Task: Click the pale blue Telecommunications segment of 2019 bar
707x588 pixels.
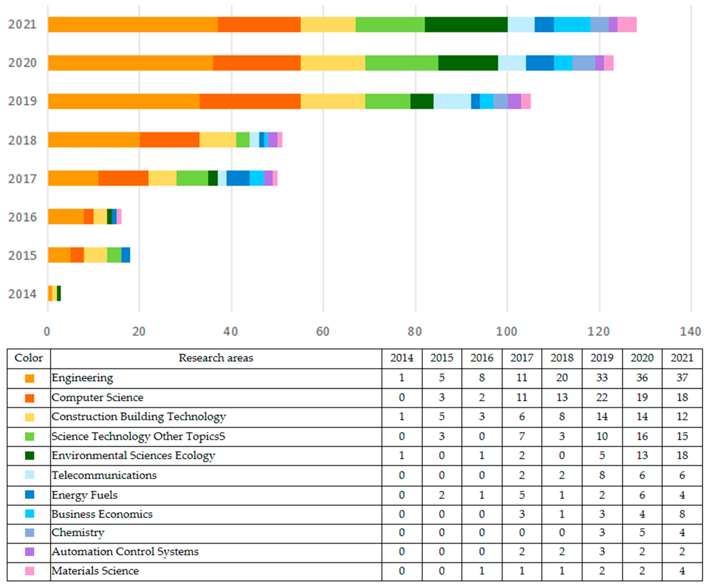Action: (452, 101)
